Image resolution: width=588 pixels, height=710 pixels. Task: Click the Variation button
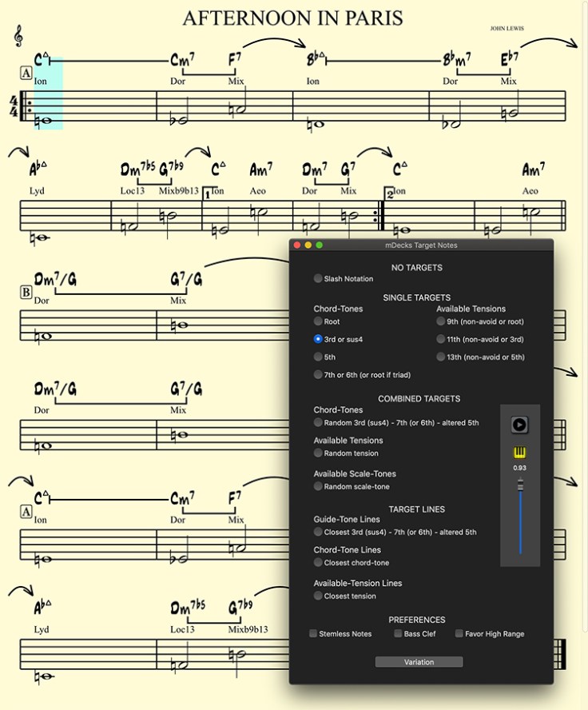pos(419,662)
